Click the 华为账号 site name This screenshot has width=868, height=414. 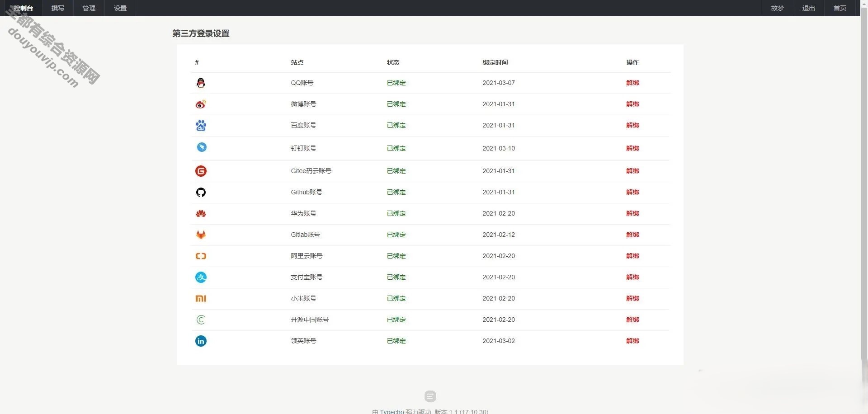303,213
